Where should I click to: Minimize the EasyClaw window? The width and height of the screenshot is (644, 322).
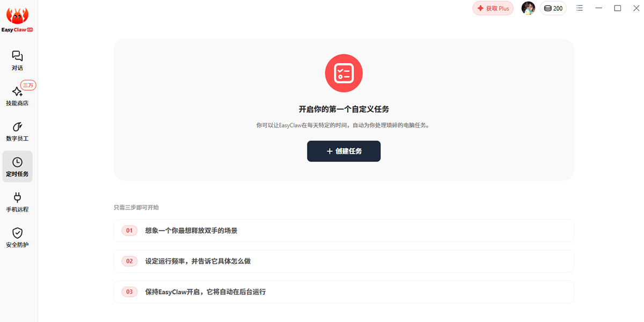pos(599,8)
